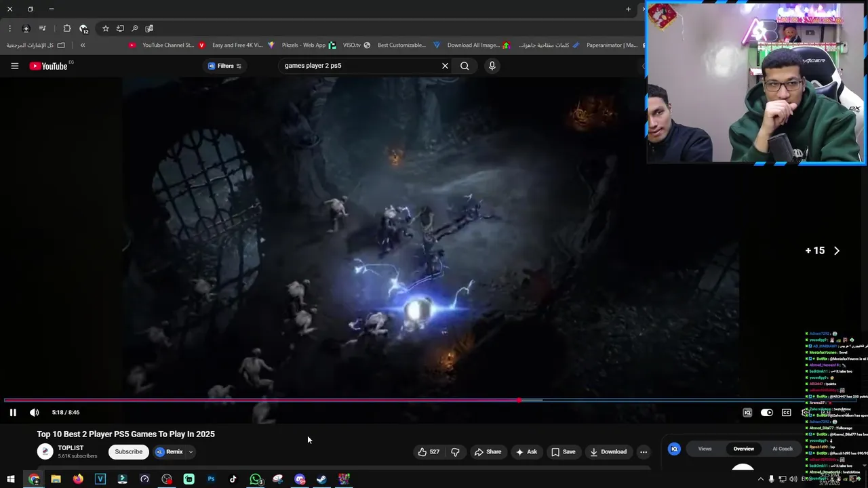Expand the bookmarks overflow chevron

[83, 45]
